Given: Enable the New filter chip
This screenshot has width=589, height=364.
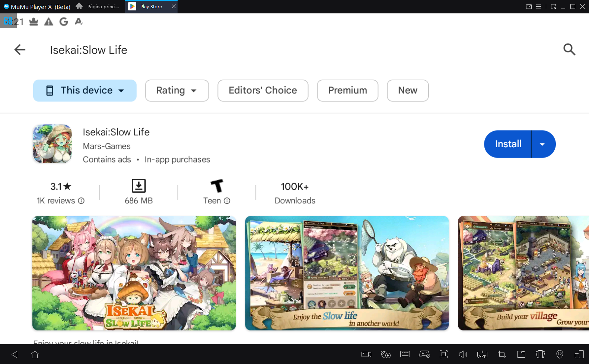Looking at the screenshot, I should [x=407, y=90].
